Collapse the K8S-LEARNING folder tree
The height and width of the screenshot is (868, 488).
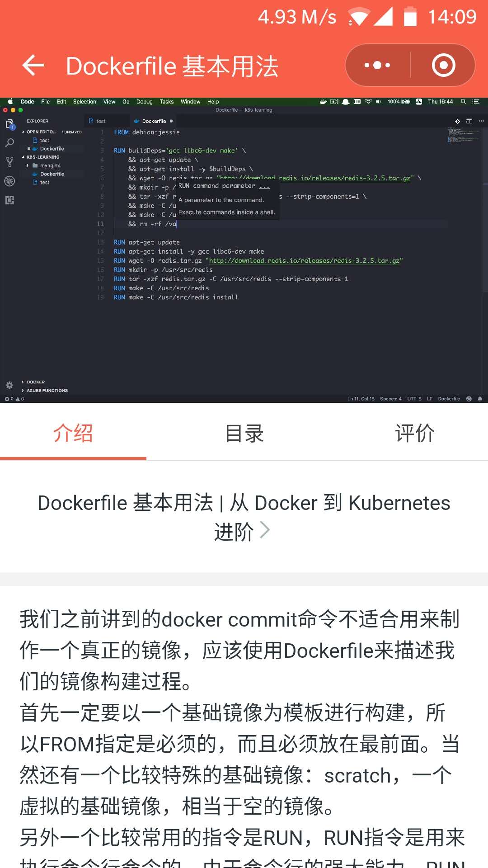[42, 157]
